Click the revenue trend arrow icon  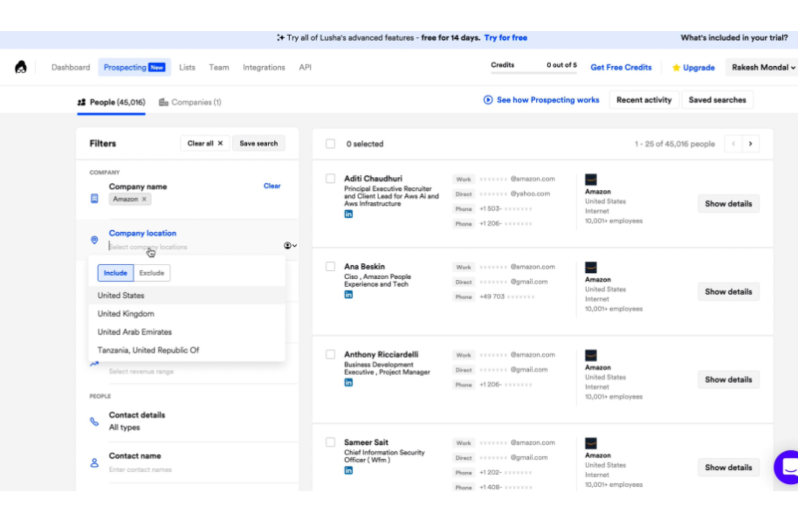(94, 364)
